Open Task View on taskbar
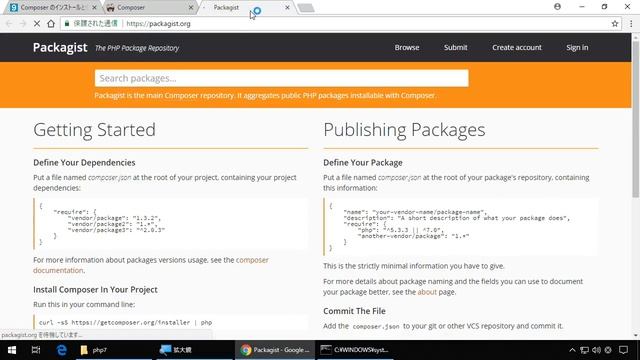Image resolution: width=640 pixels, height=360 pixels. (x=36, y=350)
